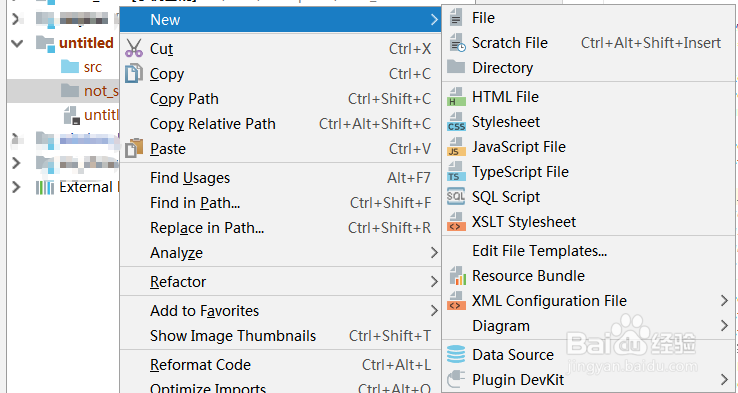Viewport: 738px width, 393px height.
Task: Click the SQL Script icon
Action: [456, 196]
